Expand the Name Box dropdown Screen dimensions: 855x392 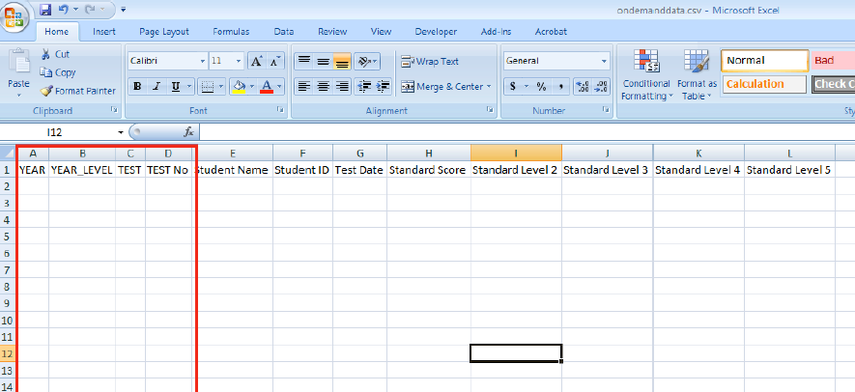pyautogui.click(x=121, y=132)
